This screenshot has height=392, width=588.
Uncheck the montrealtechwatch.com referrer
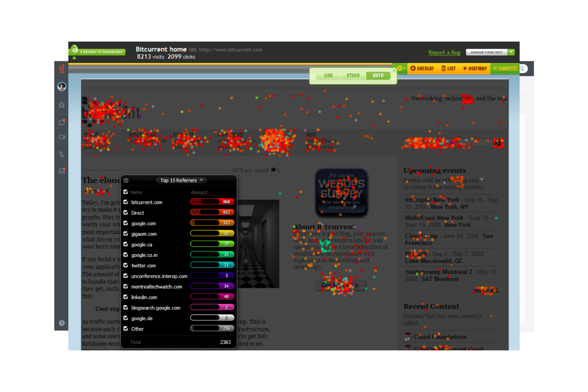point(126,286)
